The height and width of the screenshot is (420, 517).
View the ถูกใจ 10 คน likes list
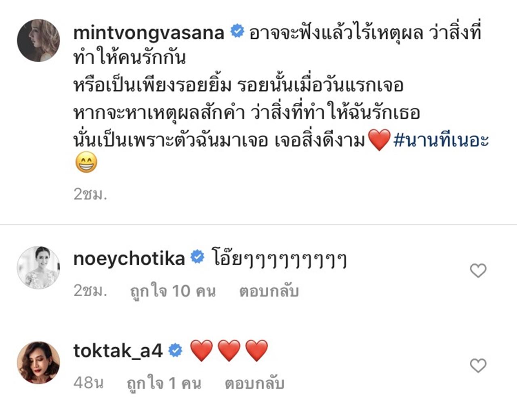point(173,291)
